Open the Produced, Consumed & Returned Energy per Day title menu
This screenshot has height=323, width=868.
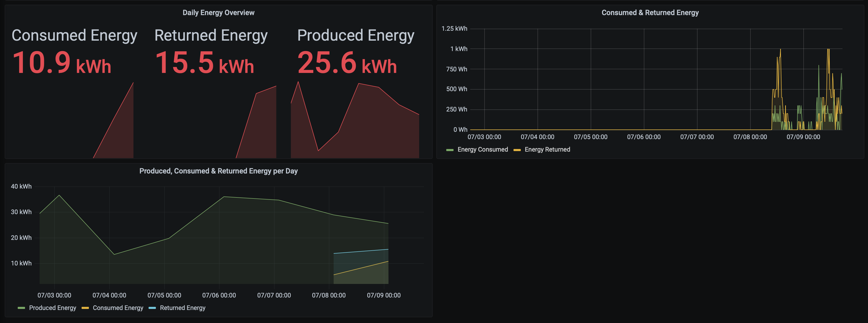tap(218, 171)
